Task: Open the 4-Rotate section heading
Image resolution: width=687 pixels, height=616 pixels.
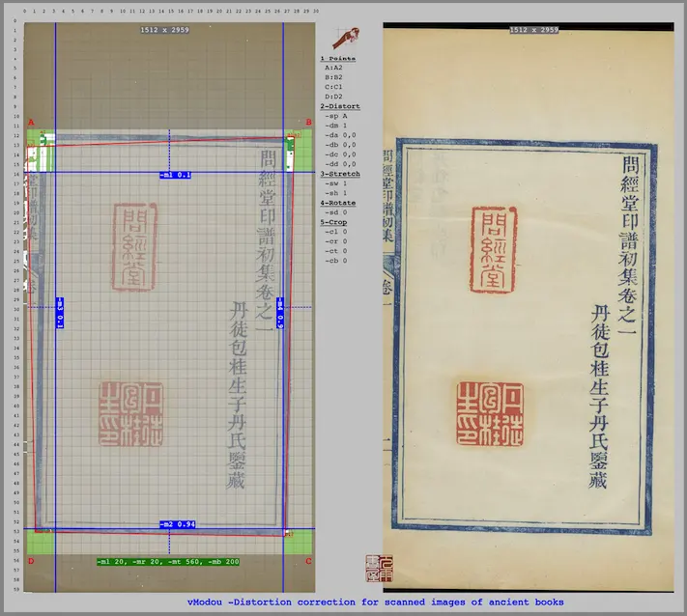Action: pyautogui.click(x=337, y=203)
